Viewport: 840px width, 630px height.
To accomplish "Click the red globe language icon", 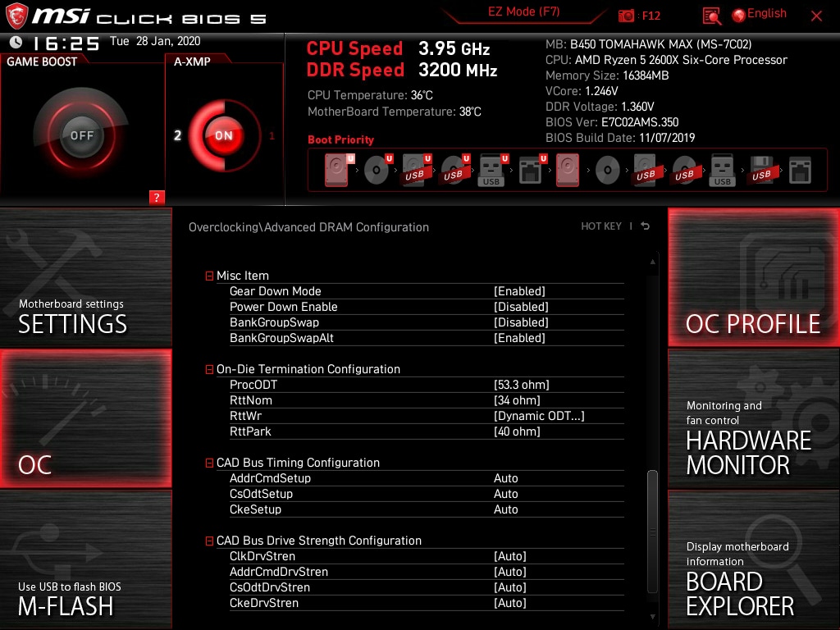I will [739, 16].
